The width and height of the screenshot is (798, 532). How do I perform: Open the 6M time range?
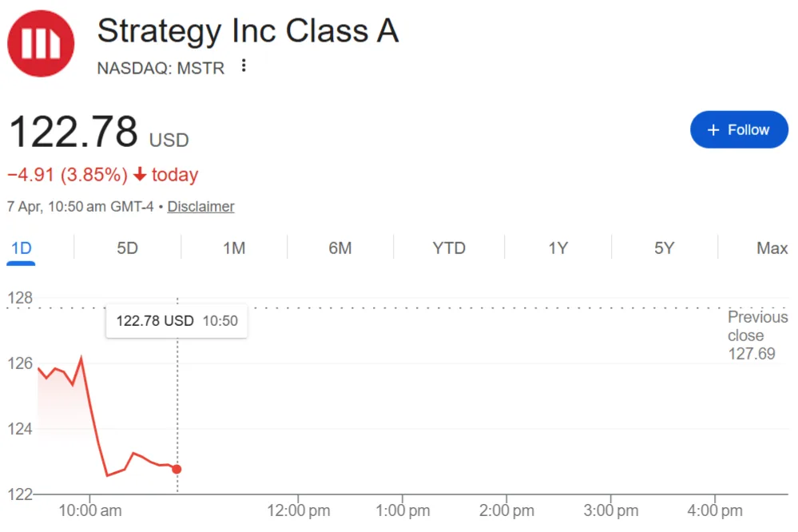[x=341, y=248]
